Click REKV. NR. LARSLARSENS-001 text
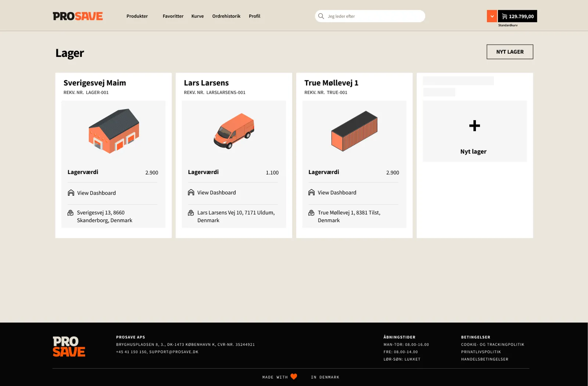Screen dimensions: 588x386 pyautogui.click(x=215, y=93)
